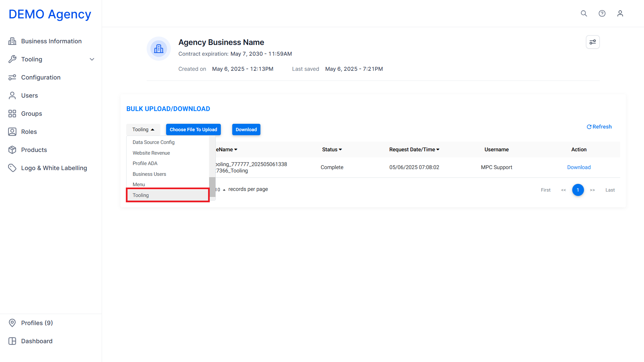Click the Choose File To Upload button
The width and height of the screenshot is (644, 362).
pos(193,130)
